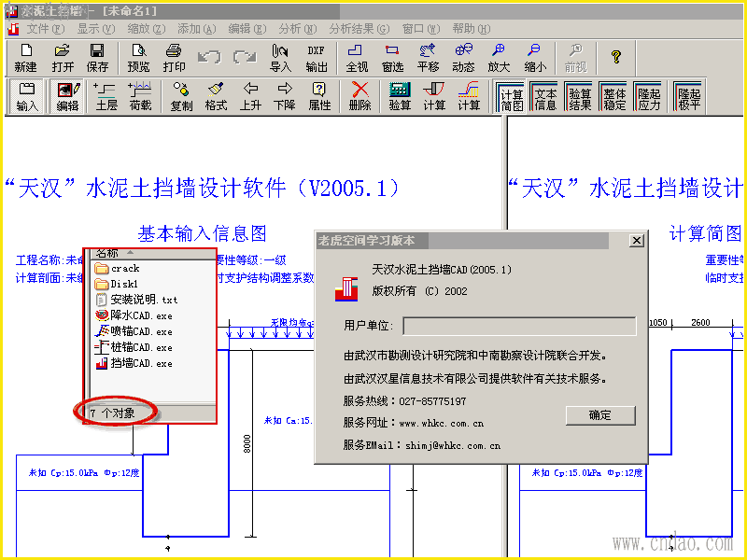Switch to the 整体稳定 view button

[x=613, y=97]
